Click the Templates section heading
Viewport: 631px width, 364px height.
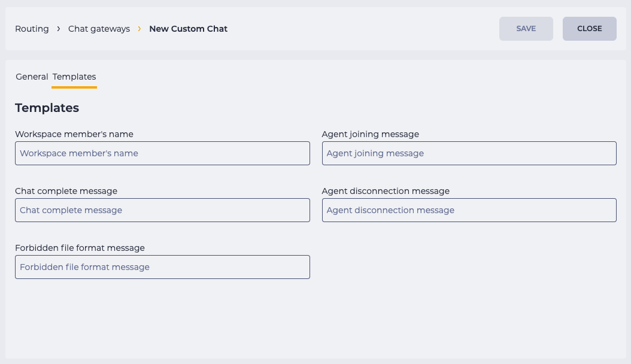47,108
